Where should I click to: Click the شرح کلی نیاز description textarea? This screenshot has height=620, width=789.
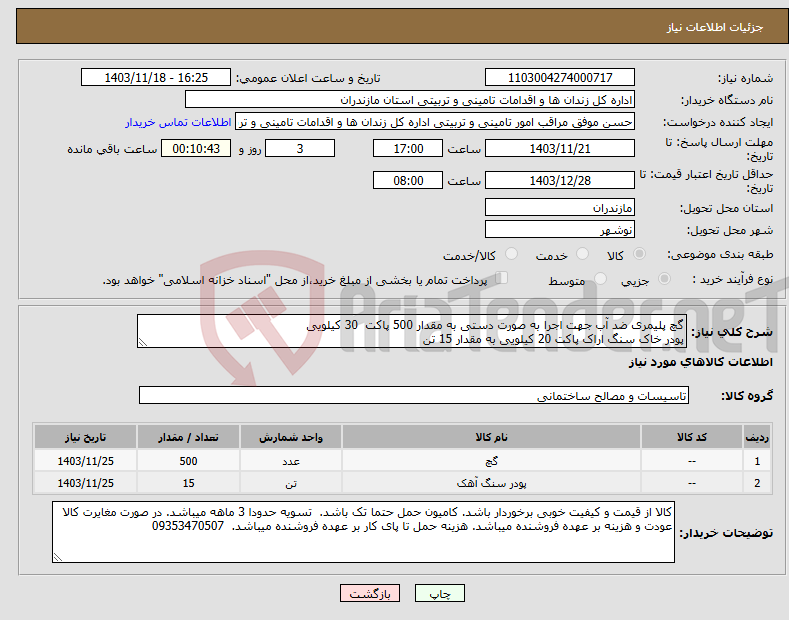point(412,331)
